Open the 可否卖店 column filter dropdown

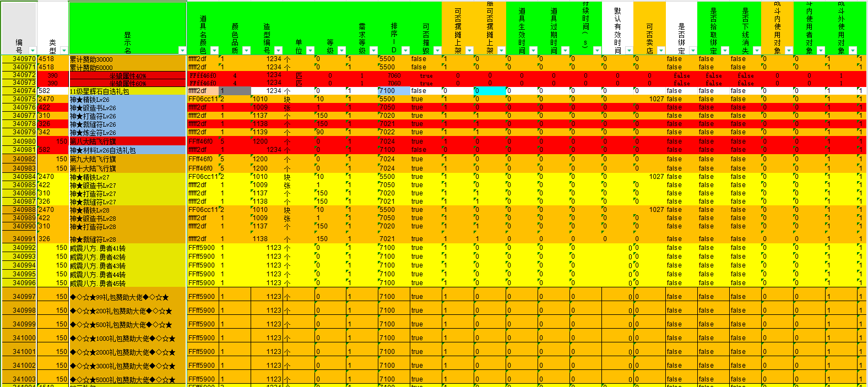[x=661, y=51]
